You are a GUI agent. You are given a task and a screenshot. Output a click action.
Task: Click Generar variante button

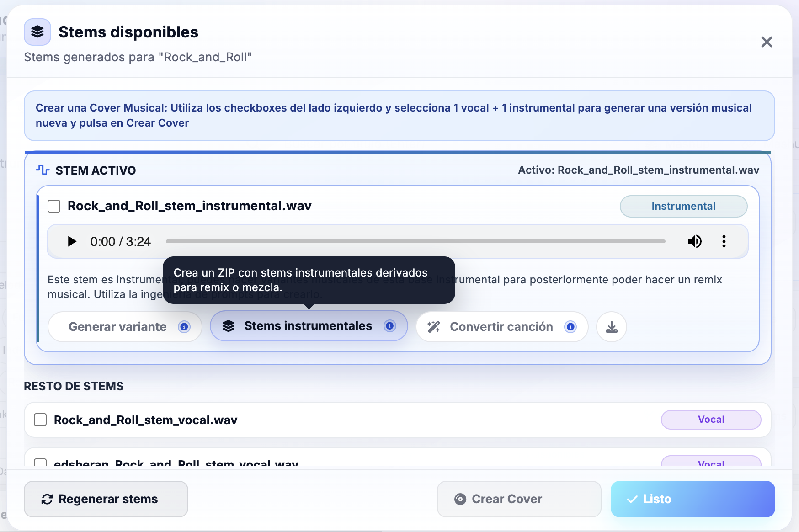(x=125, y=327)
